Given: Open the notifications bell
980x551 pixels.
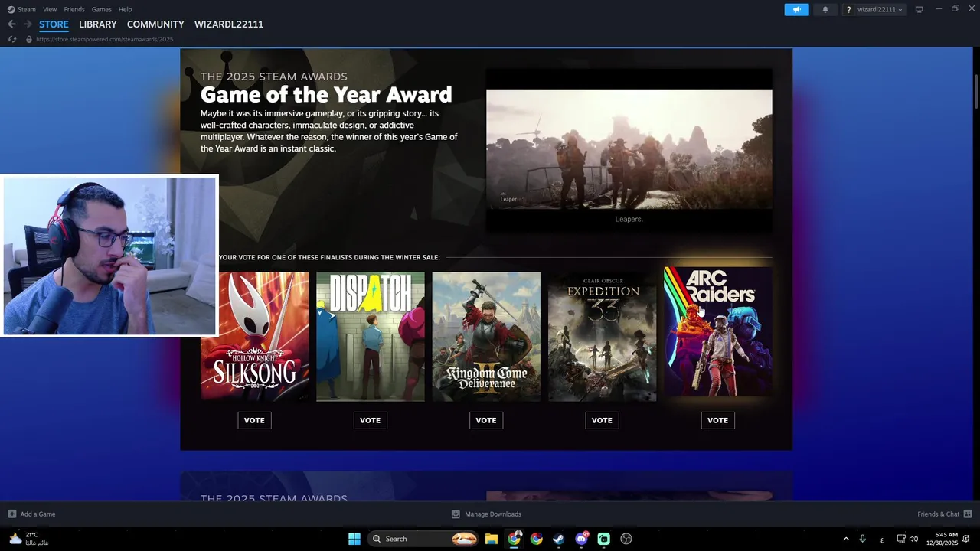Looking at the screenshot, I should pyautogui.click(x=825, y=9).
